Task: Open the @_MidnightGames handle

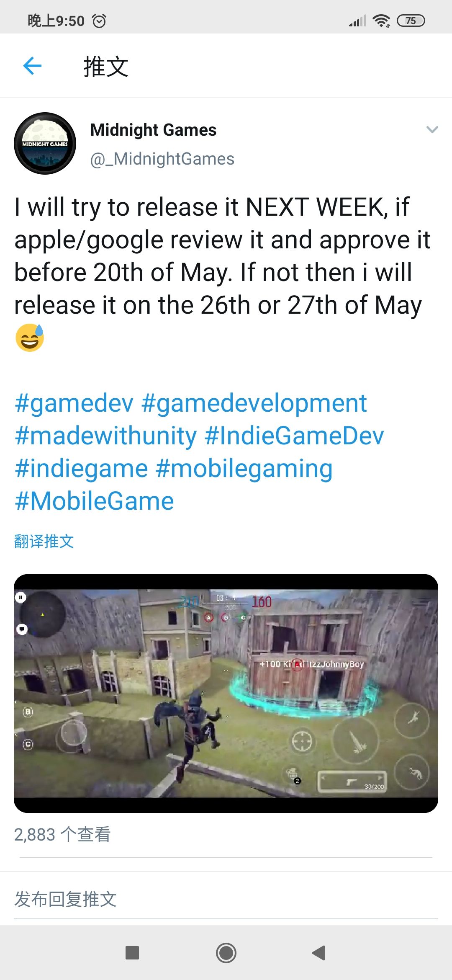Action: [162, 159]
